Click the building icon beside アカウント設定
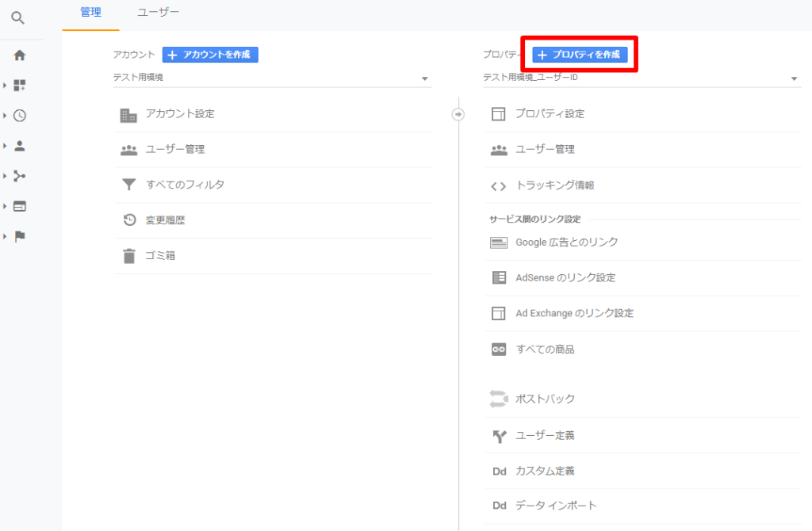Image resolution: width=812 pixels, height=531 pixels. 128,115
